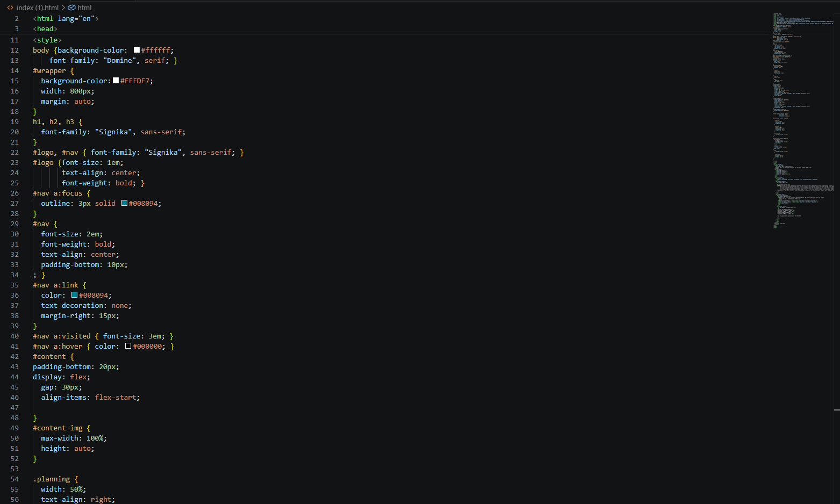Click 'display: flex;' declaration

[61, 377]
